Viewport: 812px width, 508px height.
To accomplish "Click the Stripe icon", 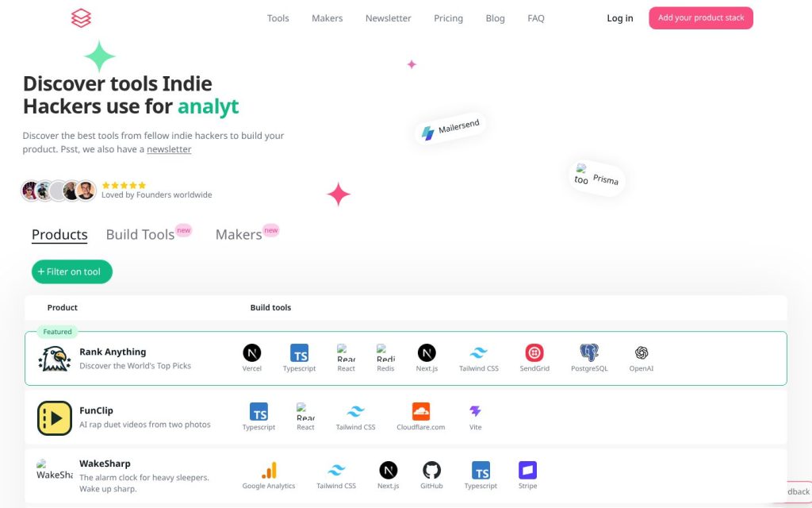I will coord(527,470).
